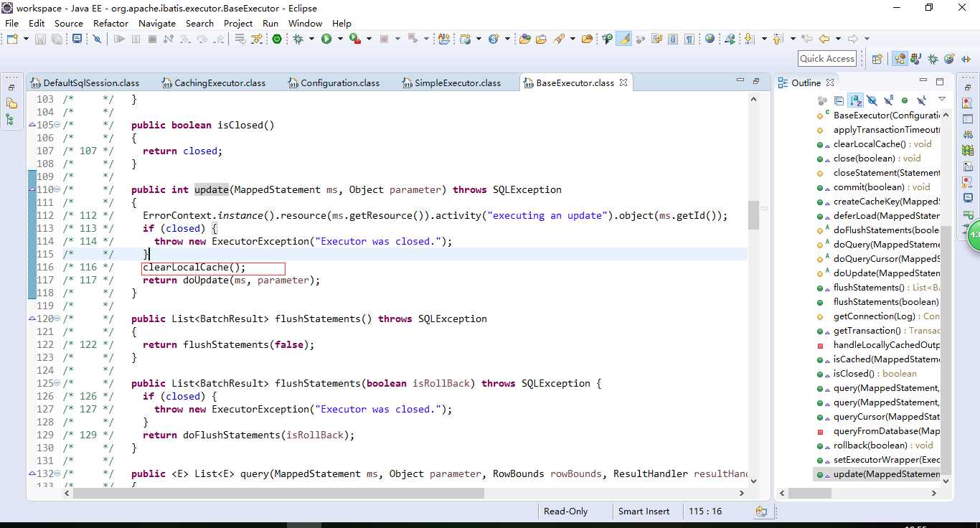Toggle Show Whitespace Characters pilcrow icon
The width and height of the screenshot is (980, 528).
coord(689,39)
